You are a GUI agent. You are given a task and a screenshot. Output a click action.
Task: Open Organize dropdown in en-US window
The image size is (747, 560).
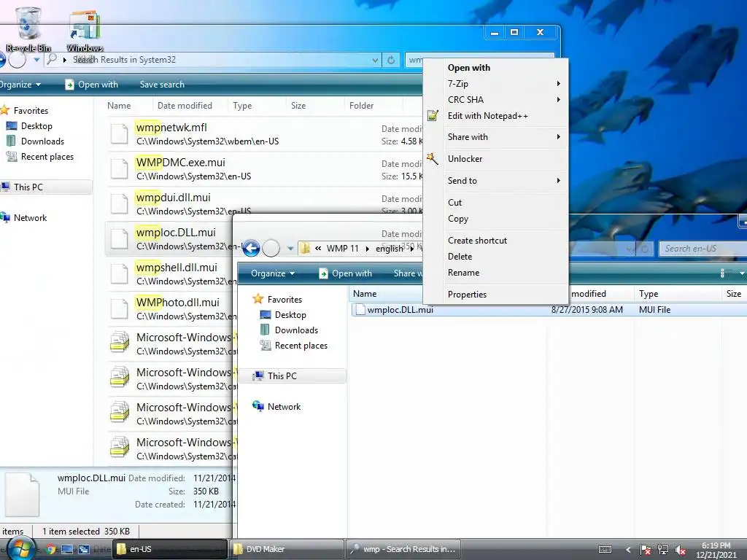click(273, 273)
